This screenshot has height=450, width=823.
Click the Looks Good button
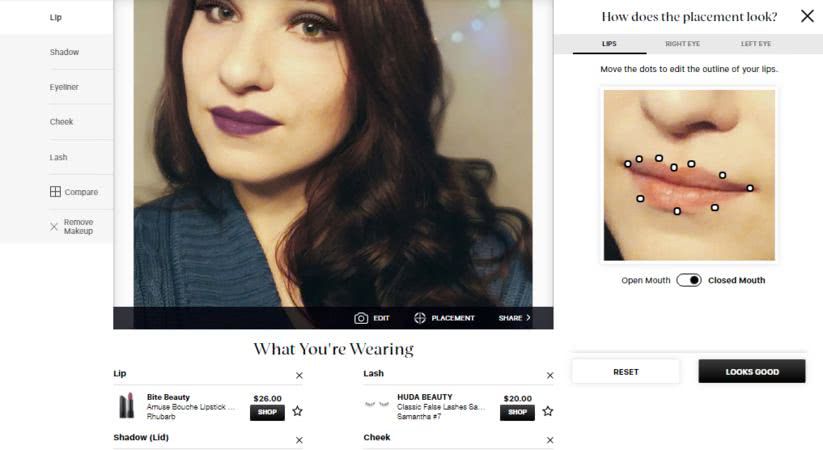[x=752, y=371]
